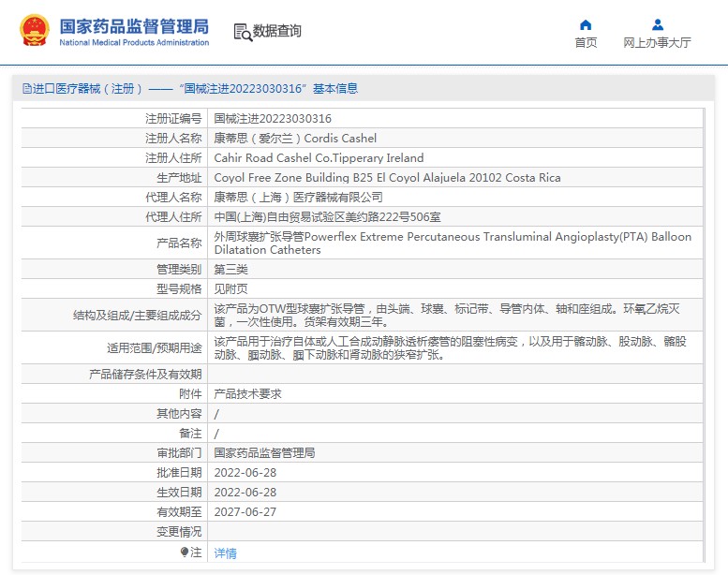Select model spec value 见附页
This screenshot has width=728, height=575.
click(230, 289)
